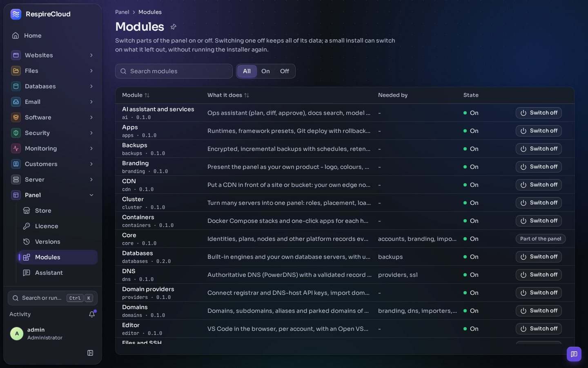The width and height of the screenshot is (588, 368).
Task: Switch off the Apps module
Action: click(539, 131)
